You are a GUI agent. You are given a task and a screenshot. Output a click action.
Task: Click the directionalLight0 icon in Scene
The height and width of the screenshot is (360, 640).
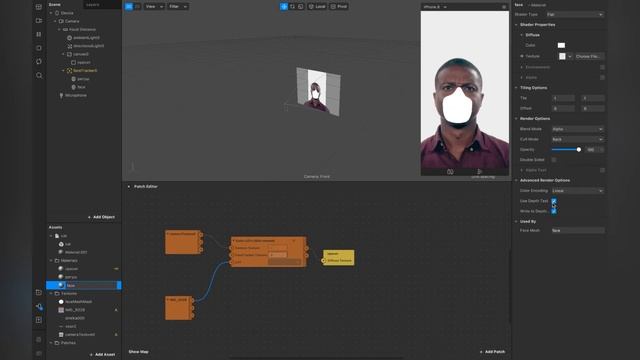click(x=69, y=46)
